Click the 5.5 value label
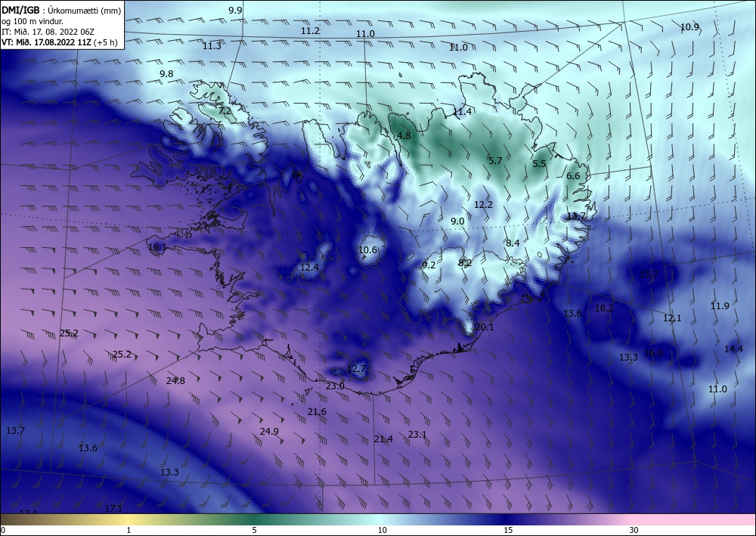Image resolution: width=756 pixels, height=536 pixels. 539,164
